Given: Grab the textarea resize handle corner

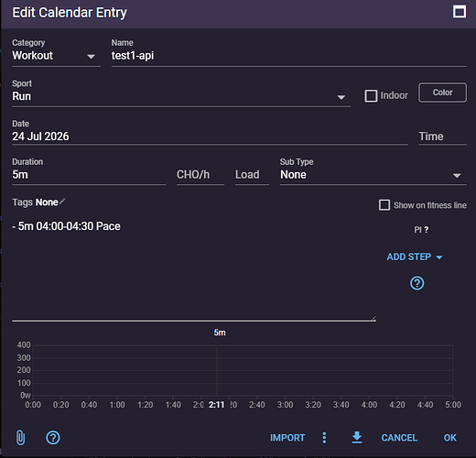Looking at the screenshot, I should [373, 319].
